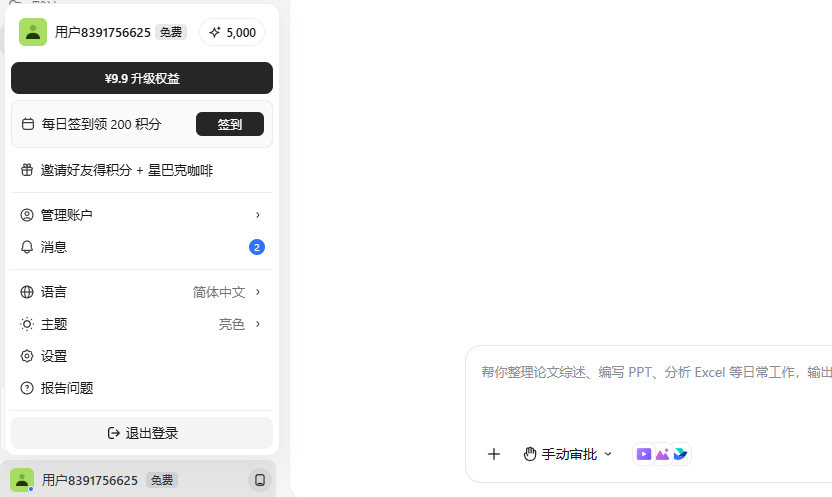This screenshot has width=832, height=497.
Task: Click the calendar icon beside 每日签到领 200 积分
Action: (x=28, y=124)
